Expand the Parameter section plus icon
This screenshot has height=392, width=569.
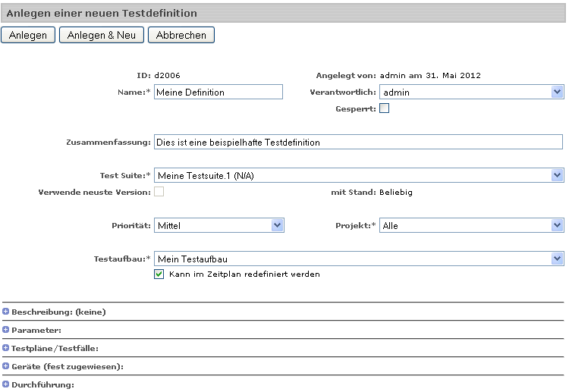(x=6, y=330)
